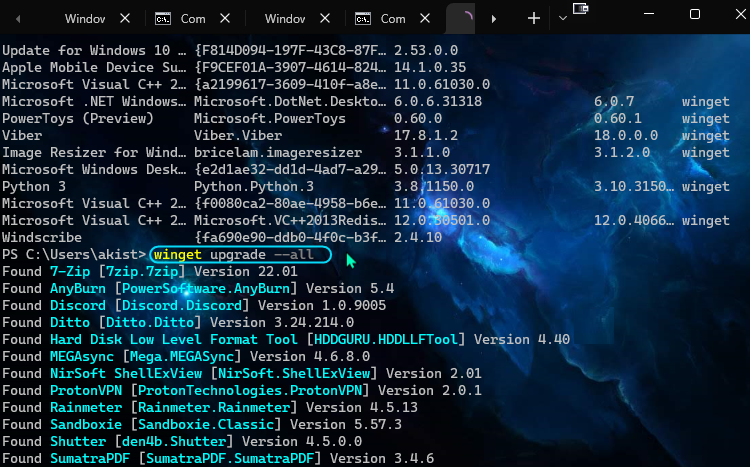Image resolution: width=750 pixels, height=467 pixels.
Task: Click 'AnyBurn' in Found list
Action: [x=78, y=289]
